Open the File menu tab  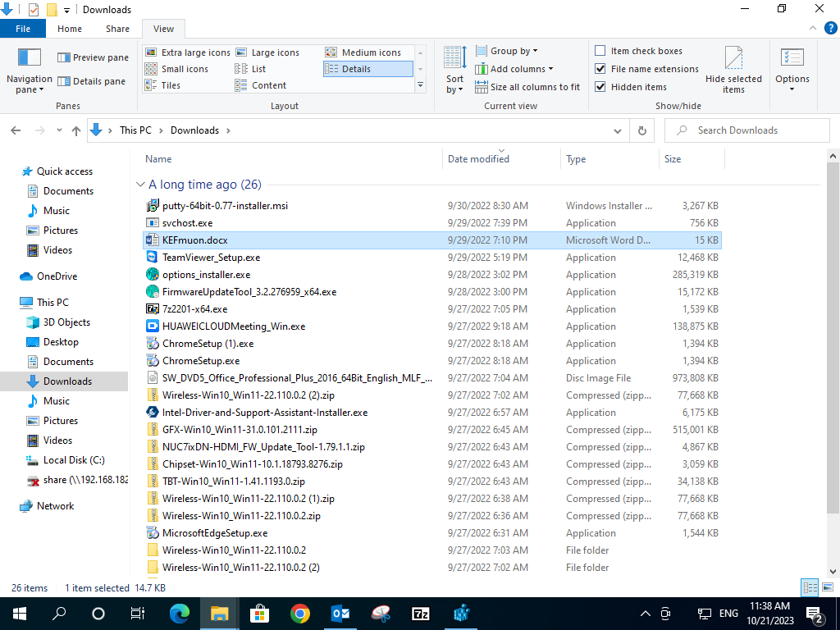click(x=23, y=29)
